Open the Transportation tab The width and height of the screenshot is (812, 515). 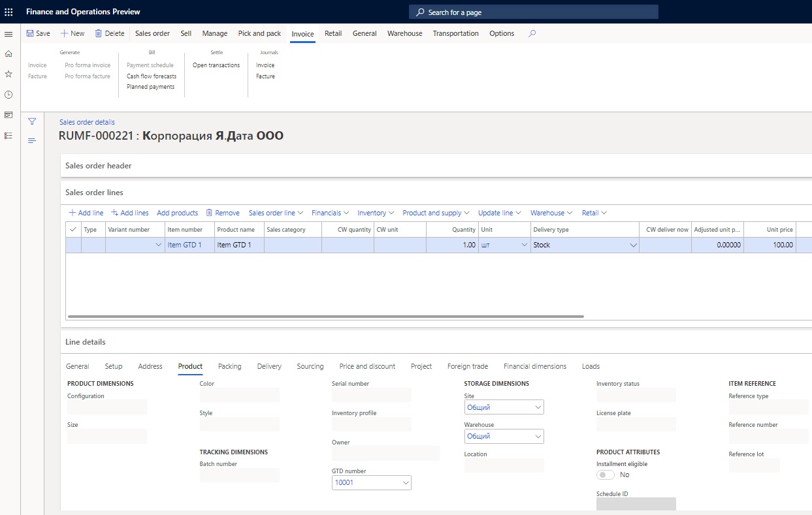(x=455, y=33)
